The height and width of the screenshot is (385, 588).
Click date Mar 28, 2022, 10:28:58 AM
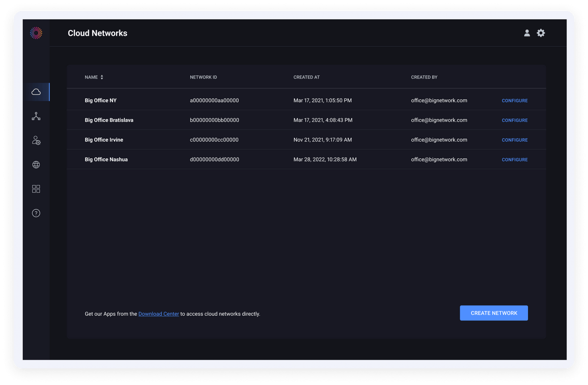(x=325, y=159)
